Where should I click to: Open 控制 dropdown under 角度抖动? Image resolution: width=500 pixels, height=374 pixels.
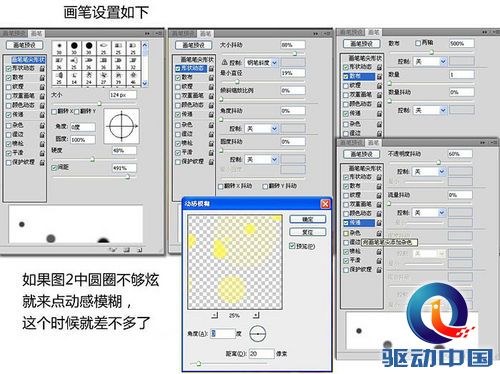tap(261, 129)
